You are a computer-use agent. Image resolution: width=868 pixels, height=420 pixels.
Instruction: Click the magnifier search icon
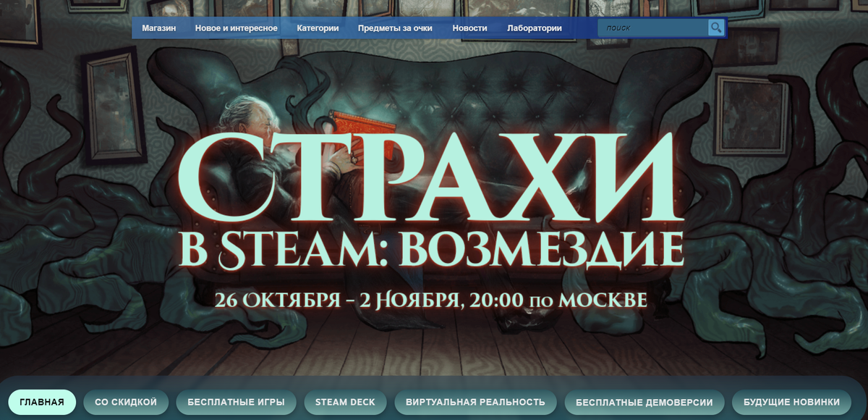[x=715, y=28]
